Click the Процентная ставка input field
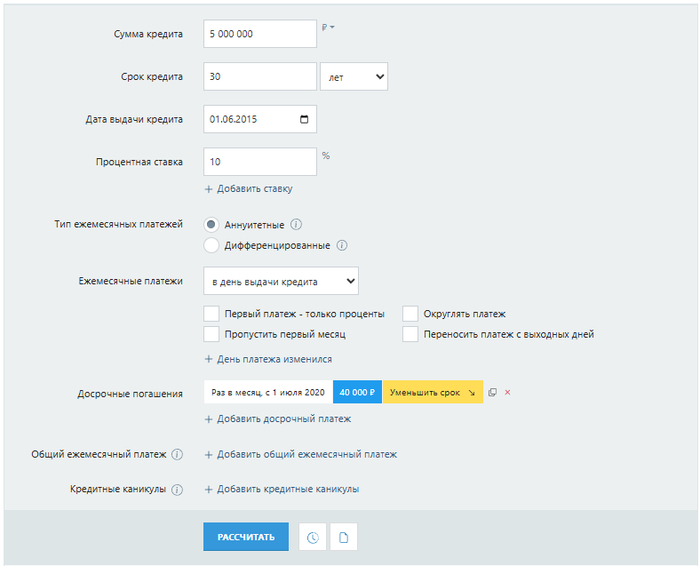Screen dimensions: 700x566 [x=260, y=162]
